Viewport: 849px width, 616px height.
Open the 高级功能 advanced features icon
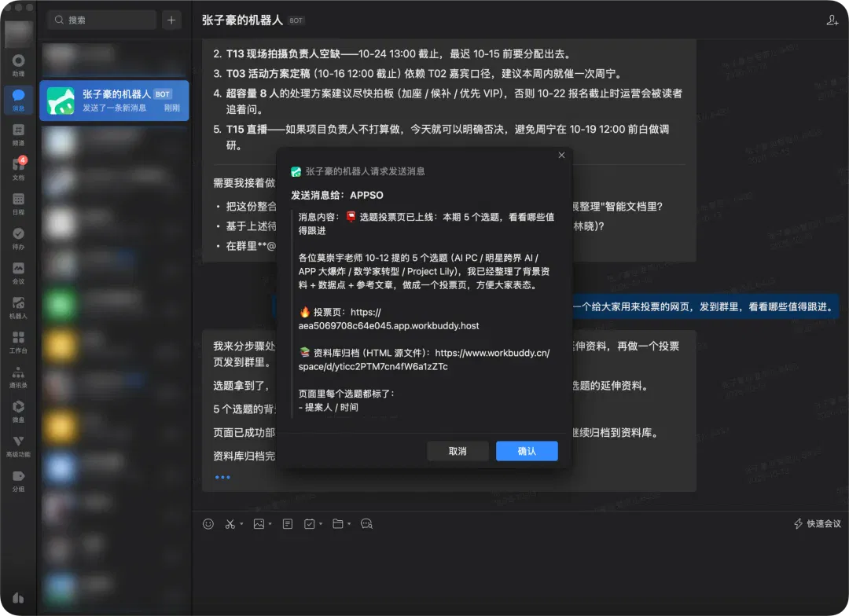(x=18, y=446)
